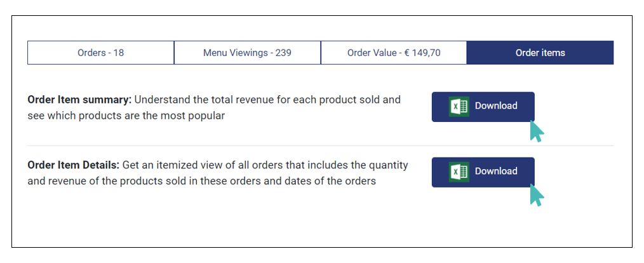Click the bold "Order Item Details:" heading
This screenshot has width=644, height=263.
click(73, 165)
